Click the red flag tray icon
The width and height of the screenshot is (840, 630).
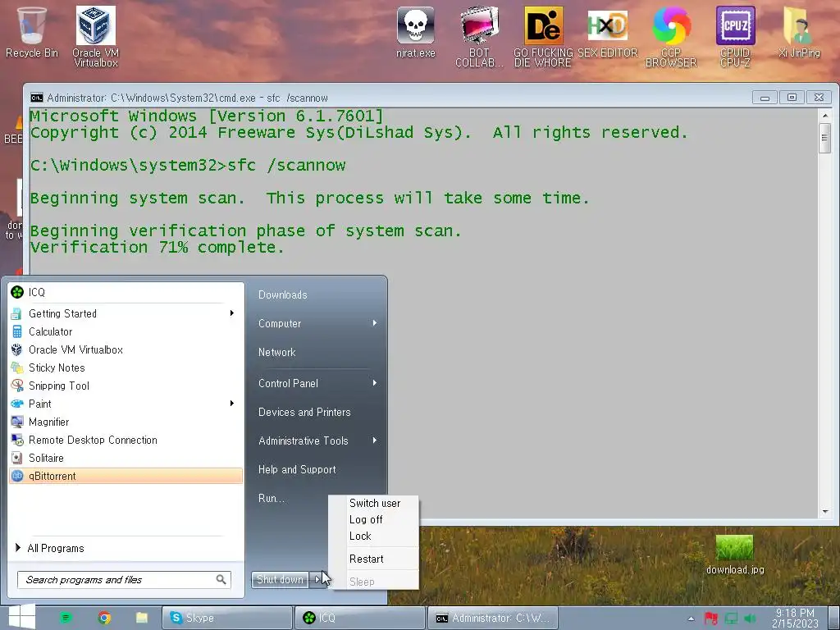[711, 619]
